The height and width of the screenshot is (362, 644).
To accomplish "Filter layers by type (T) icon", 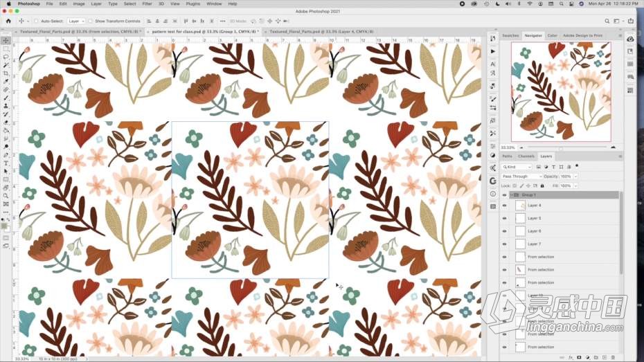I will pyautogui.click(x=553, y=167).
